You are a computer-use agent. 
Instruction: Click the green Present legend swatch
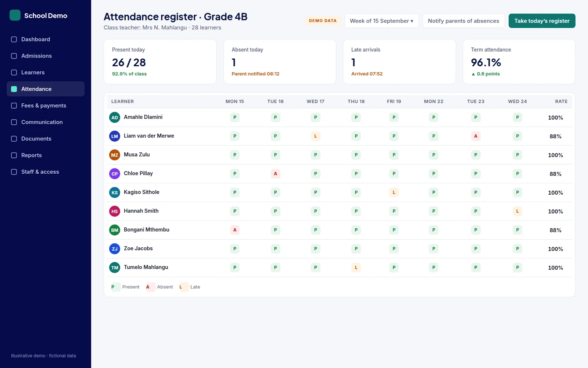115,287
